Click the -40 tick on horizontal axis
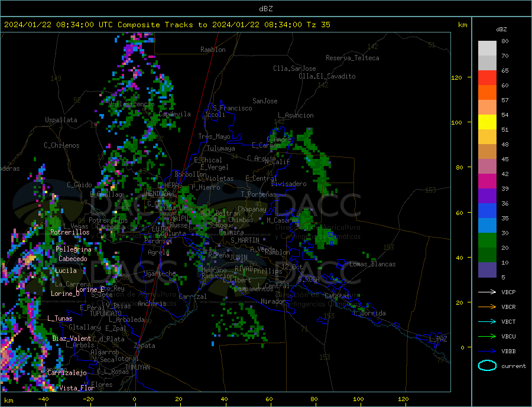This screenshot has height=407, width=532. click(x=43, y=399)
